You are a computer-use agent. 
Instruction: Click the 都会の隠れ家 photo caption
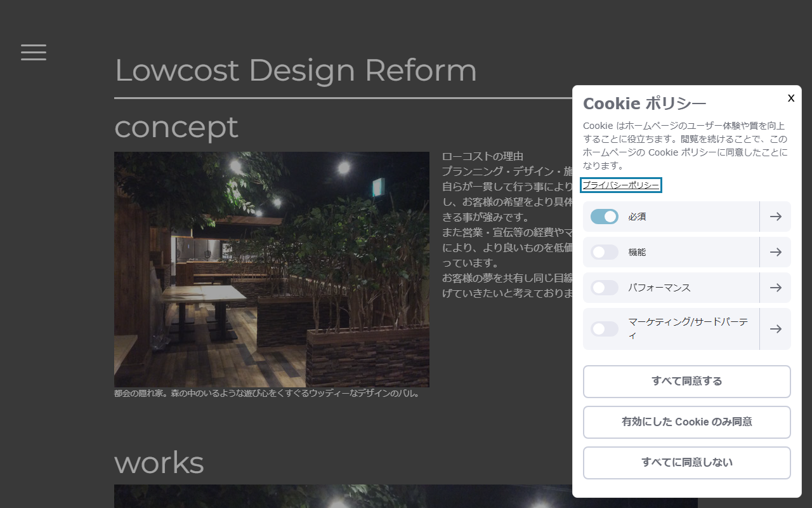(267, 394)
